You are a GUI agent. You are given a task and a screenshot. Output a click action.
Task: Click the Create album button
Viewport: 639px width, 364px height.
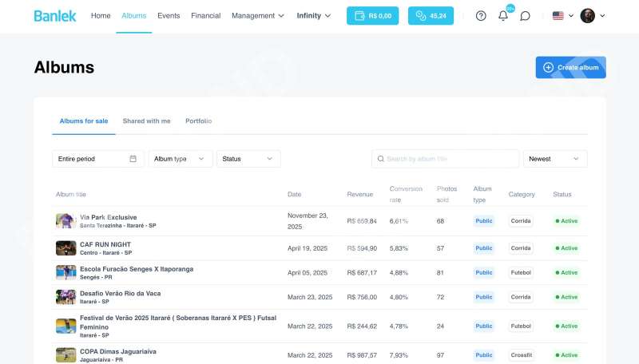570,68
